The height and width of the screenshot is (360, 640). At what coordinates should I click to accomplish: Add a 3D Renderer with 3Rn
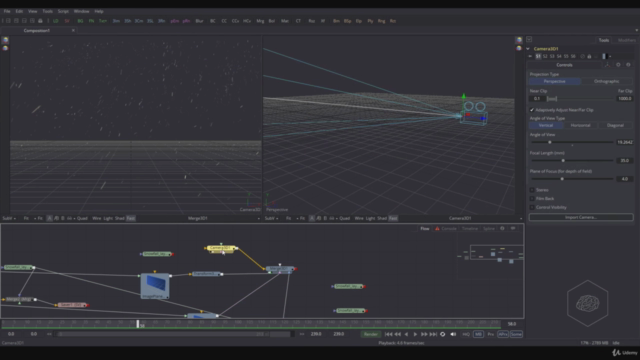[x=162, y=21]
